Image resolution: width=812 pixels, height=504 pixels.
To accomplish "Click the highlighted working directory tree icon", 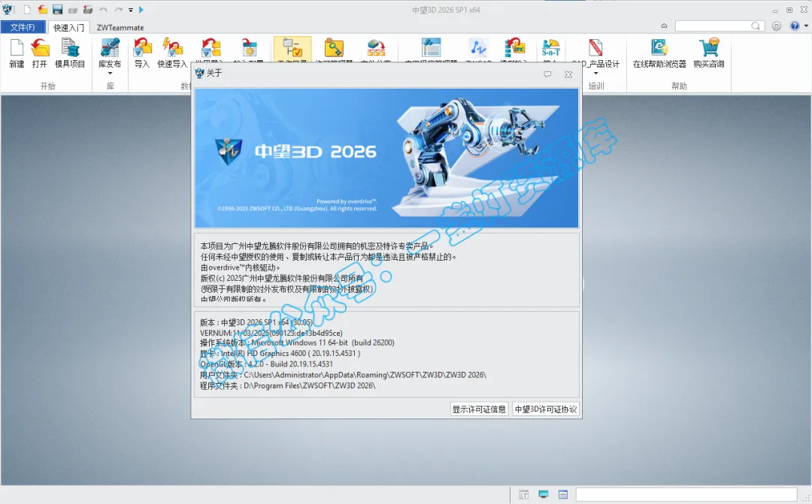I will click(292, 49).
